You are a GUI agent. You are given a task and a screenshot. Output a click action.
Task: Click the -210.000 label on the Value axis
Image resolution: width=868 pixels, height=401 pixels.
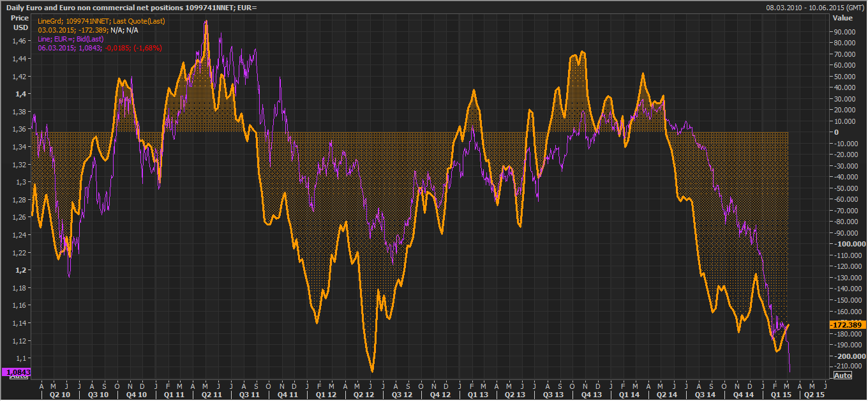[849, 367]
